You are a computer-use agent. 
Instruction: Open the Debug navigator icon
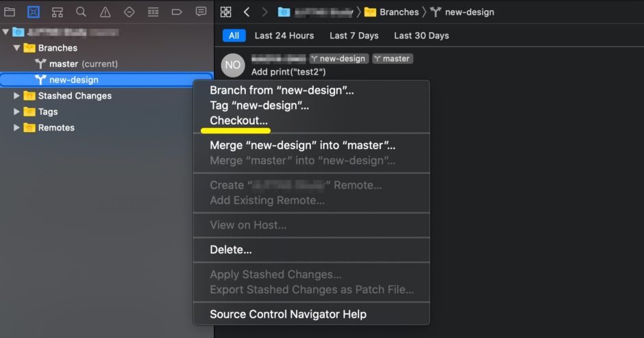153,12
